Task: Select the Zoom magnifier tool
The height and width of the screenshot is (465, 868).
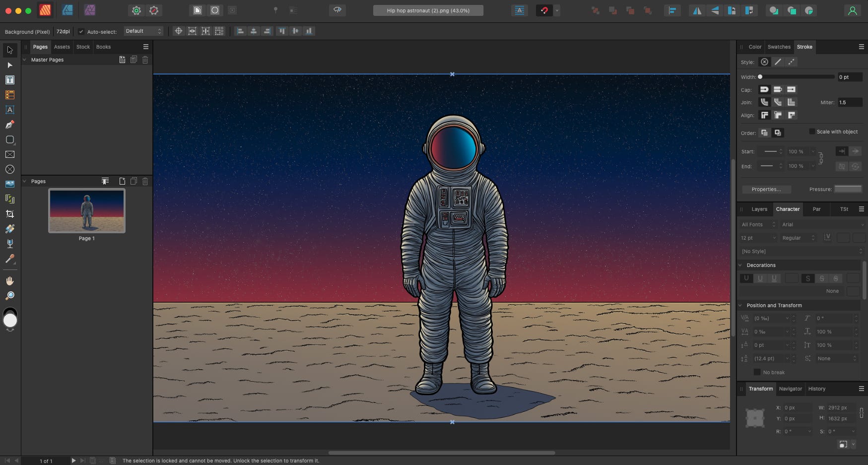Action: pyautogui.click(x=10, y=296)
